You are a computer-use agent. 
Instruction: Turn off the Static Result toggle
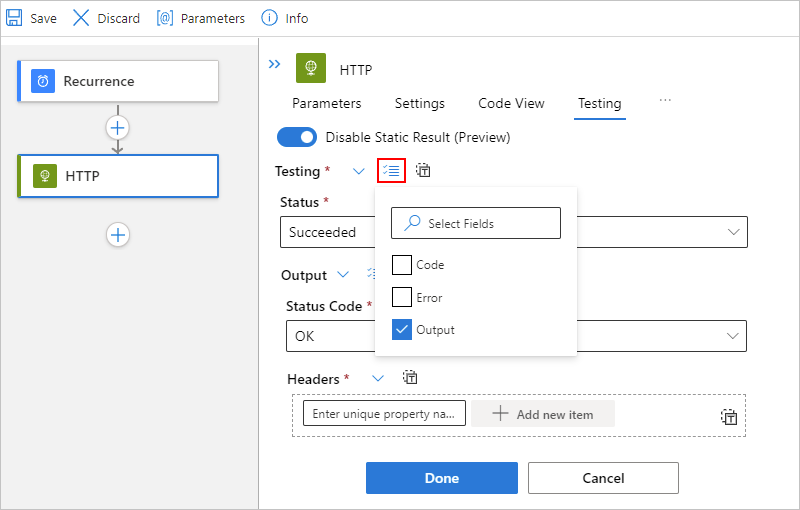[x=296, y=137]
